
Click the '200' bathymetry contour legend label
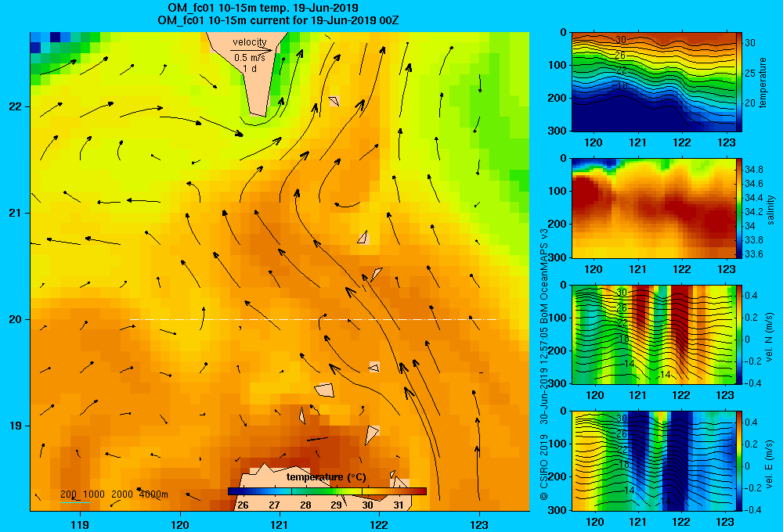68,494
